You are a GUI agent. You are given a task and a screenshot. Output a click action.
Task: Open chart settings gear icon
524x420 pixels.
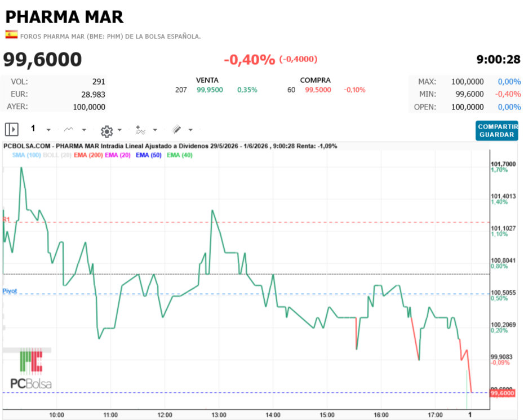(x=107, y=131)
